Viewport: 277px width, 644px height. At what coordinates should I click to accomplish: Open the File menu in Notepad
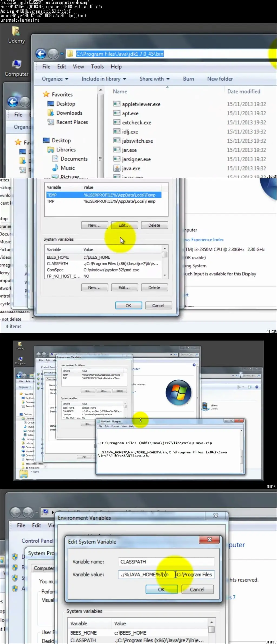tap(100, 426)
